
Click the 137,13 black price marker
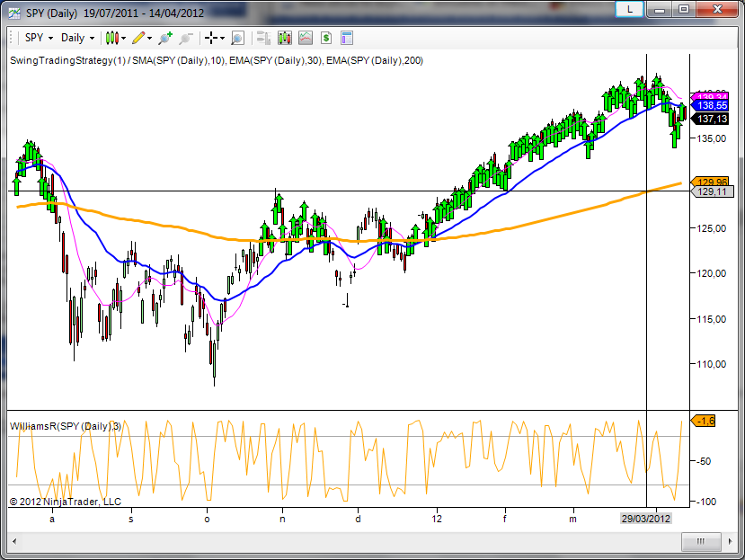[710, 119]
